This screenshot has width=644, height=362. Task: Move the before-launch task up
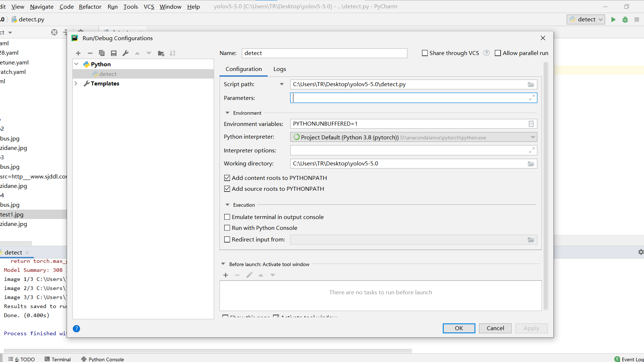[x=261, y=275]
